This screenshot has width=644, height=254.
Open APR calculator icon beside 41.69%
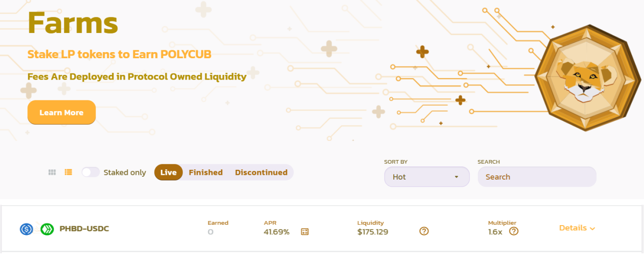tap(305, 232)
